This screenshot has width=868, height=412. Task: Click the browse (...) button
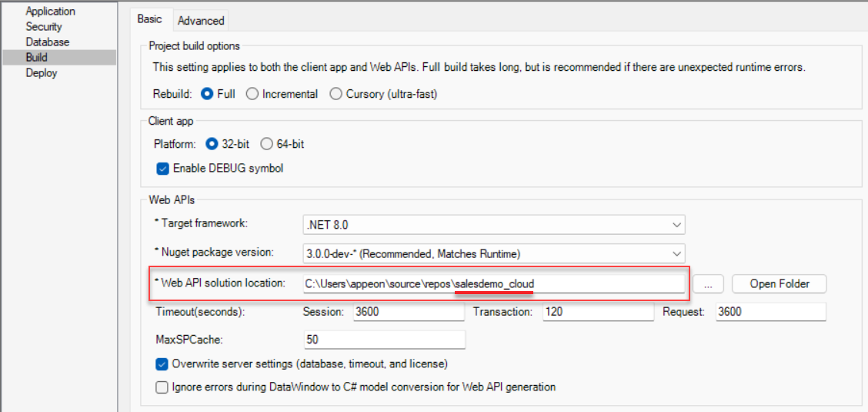tap(708, 284)
